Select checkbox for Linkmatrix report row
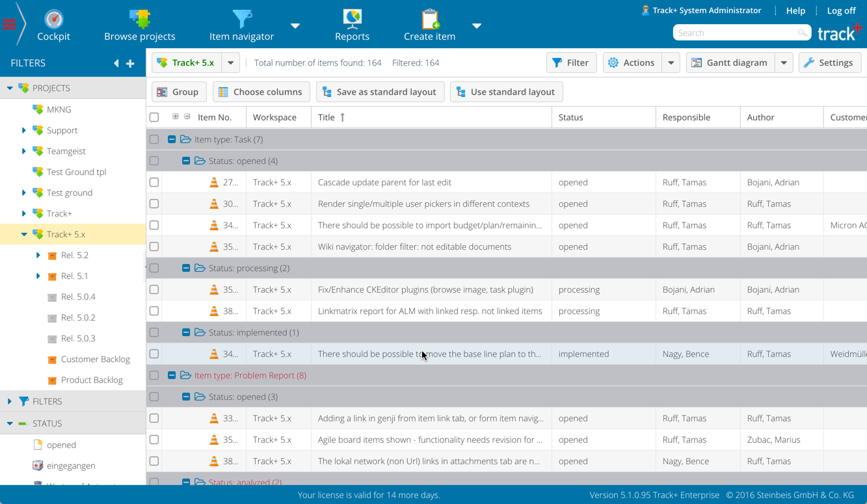 point(154,312)
